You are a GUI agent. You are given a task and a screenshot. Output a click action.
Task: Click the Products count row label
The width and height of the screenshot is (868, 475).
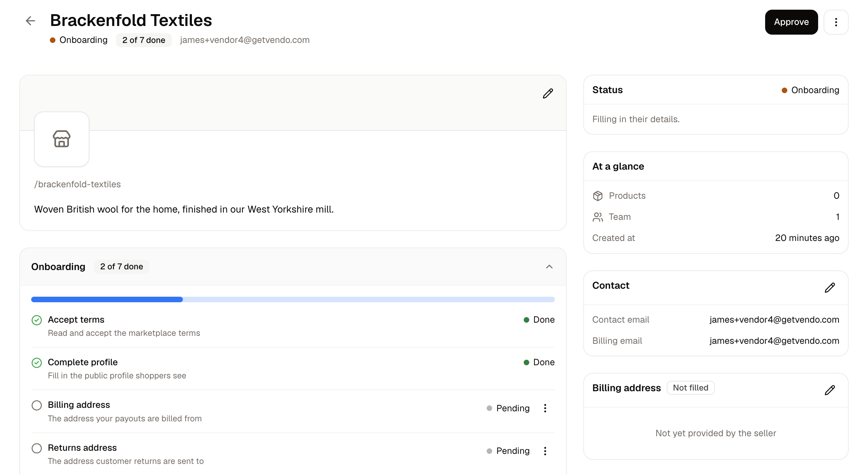[x=627, y=196]
